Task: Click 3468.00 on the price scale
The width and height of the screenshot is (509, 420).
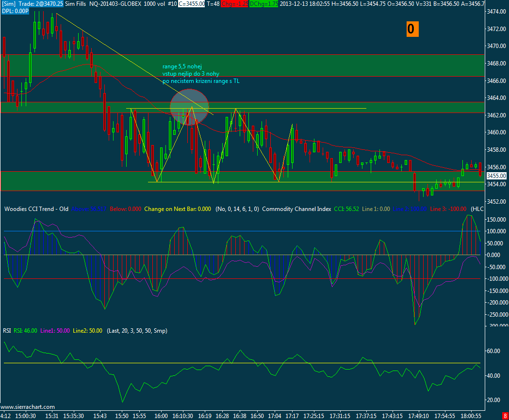Action: coord(496,64)
